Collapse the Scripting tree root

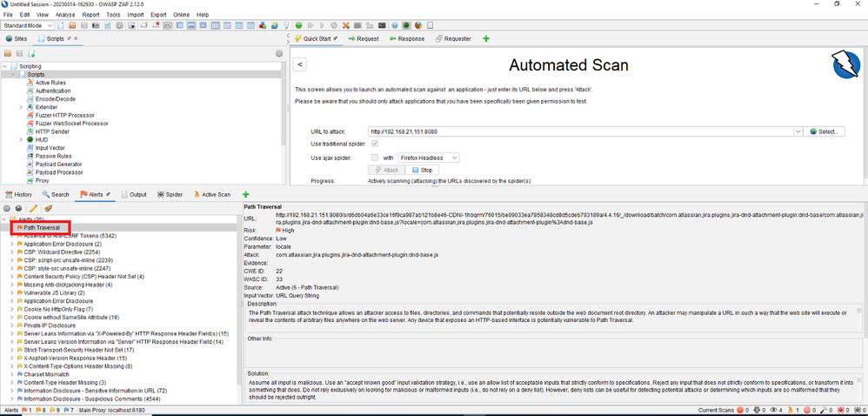(x=5, y=66)
